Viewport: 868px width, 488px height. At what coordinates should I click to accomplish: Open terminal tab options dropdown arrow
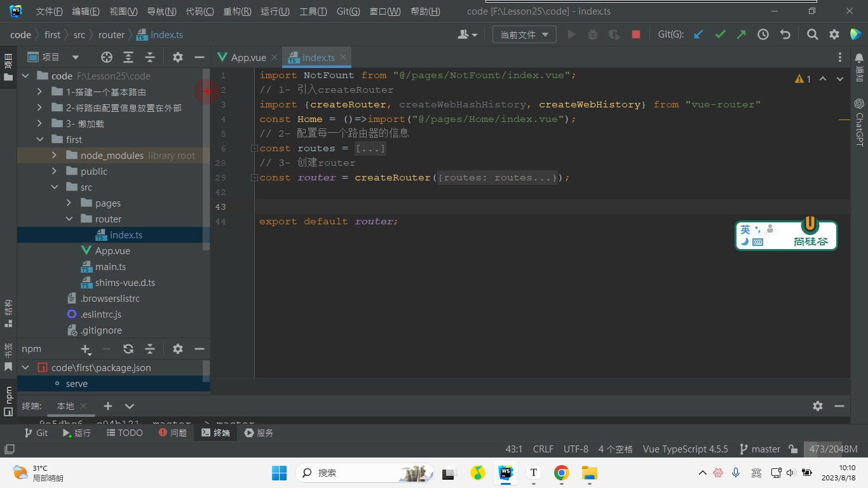coord(130,406)
